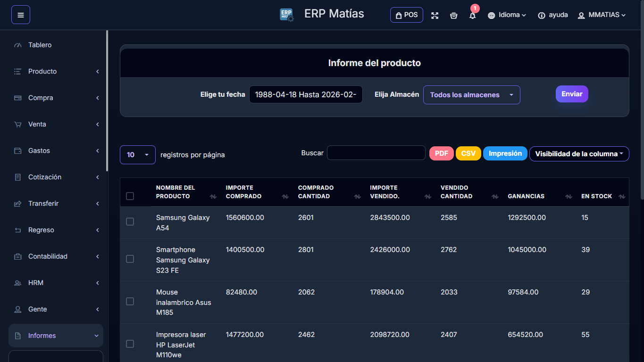The image size is (644, 362).
Task: Tick the Samsung Galaxy A54 row checkbox
Action: click(x=130, y=222)
